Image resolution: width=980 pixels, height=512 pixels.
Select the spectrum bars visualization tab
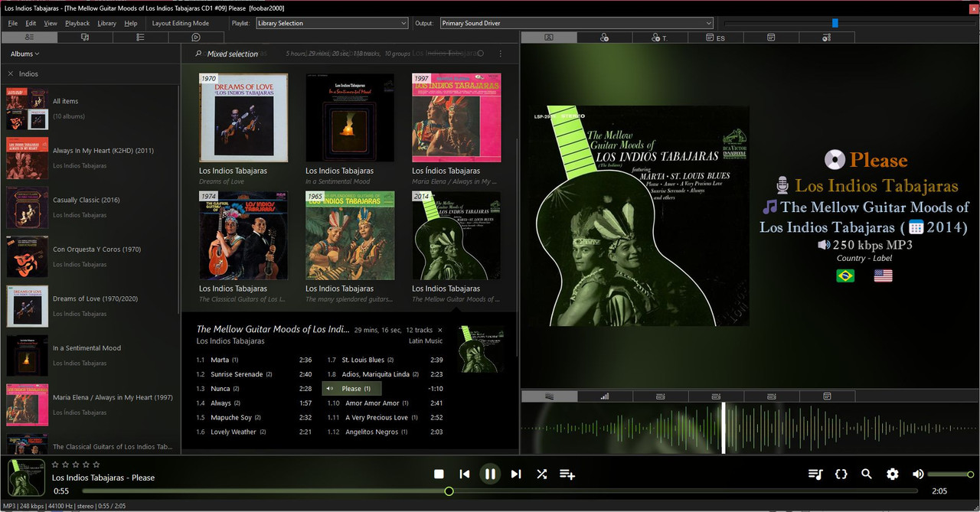pos(605,396)
